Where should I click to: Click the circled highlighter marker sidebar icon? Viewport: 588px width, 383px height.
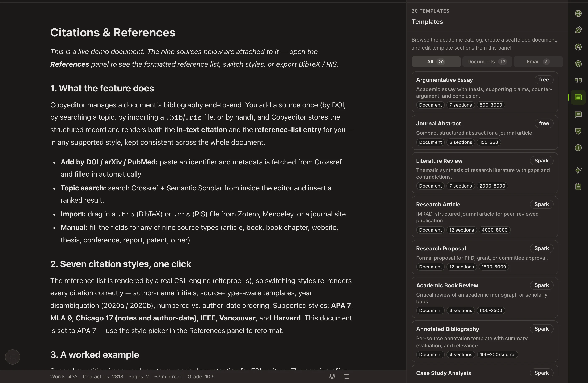pos(578,47)
